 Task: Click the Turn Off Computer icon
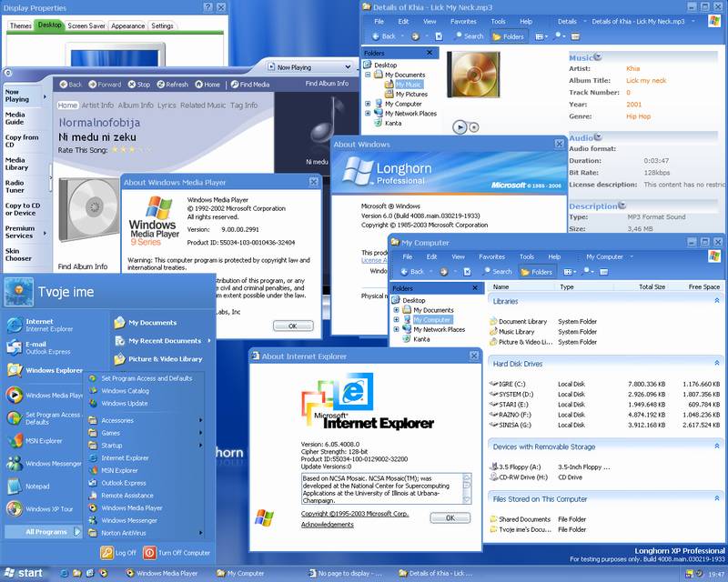[149, 552]
